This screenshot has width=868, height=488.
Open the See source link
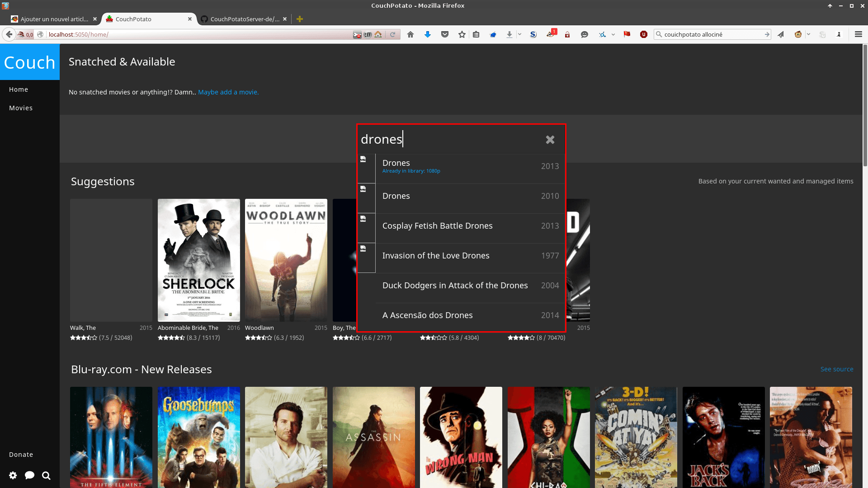(x=837, y=369)
